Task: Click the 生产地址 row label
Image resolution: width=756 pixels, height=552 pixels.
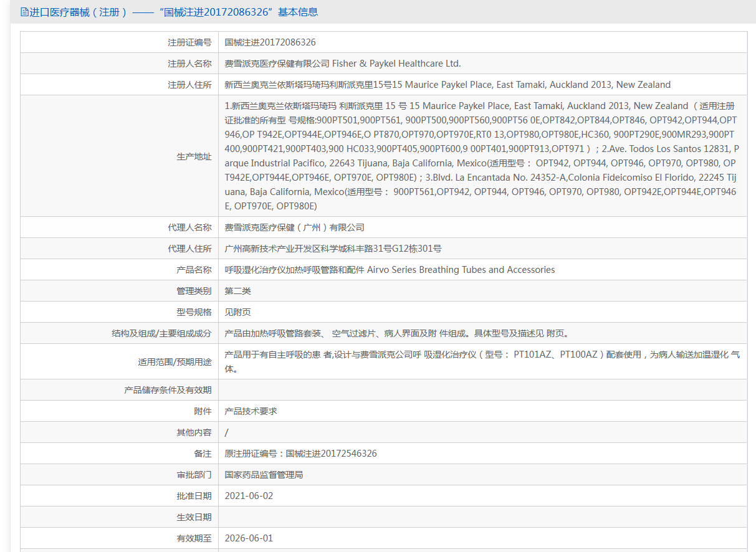Action: point(194,156)
